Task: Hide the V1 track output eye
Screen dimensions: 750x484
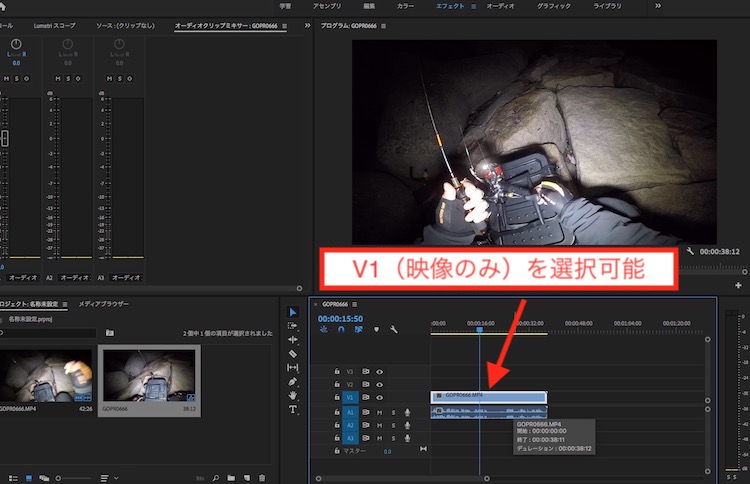Action: pyautogui.click(x=379, y=397)
